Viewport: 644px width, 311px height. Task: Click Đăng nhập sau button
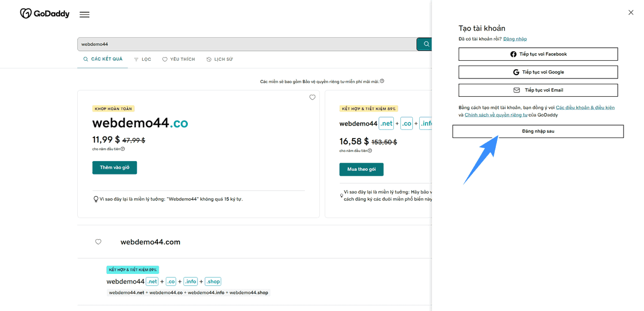coord(538,132)
